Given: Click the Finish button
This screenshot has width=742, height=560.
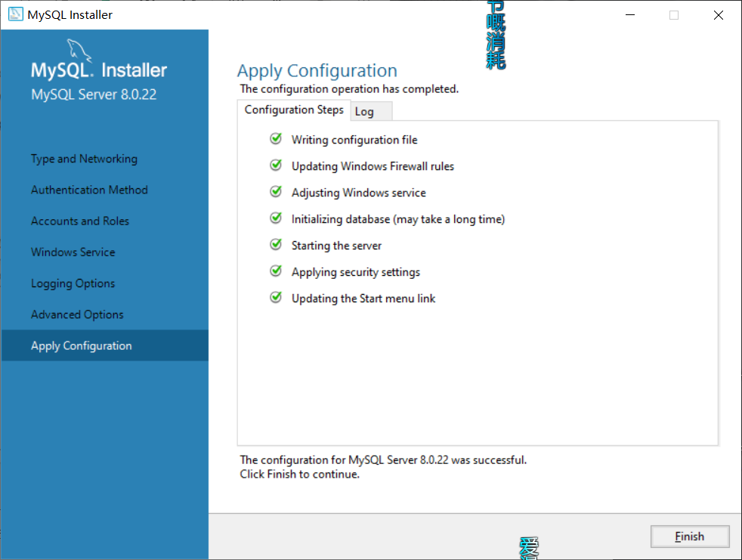Looking at the screenshot, I should (689, 537).
